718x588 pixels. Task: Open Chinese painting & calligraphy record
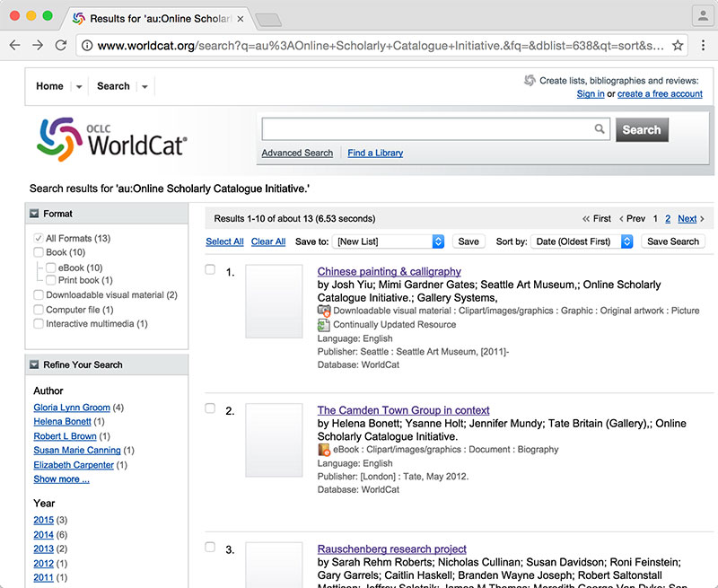point(390,272)
